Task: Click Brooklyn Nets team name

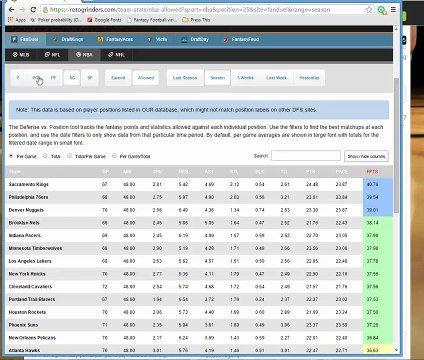Action: click(x=24, y=223)
